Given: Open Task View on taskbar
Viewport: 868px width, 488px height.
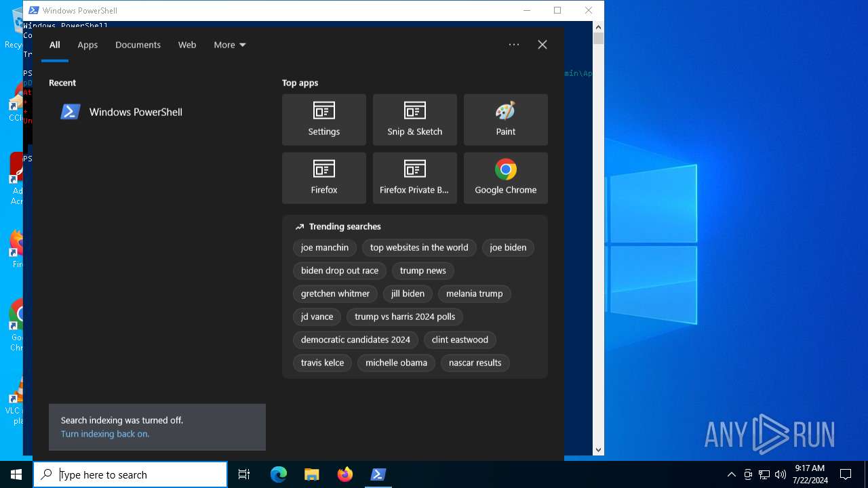Looking at the screenshot, I should (x=244, y=474).
